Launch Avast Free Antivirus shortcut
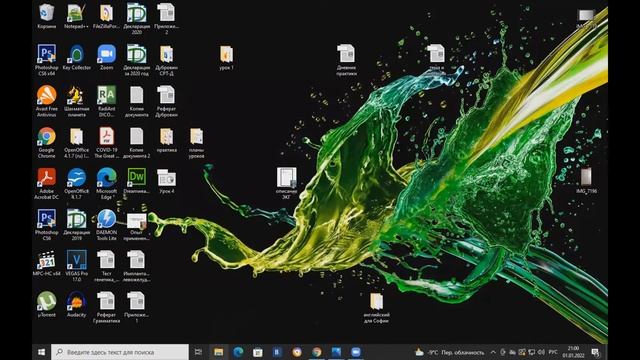The image size is (640, 360). tap(47, 101)
